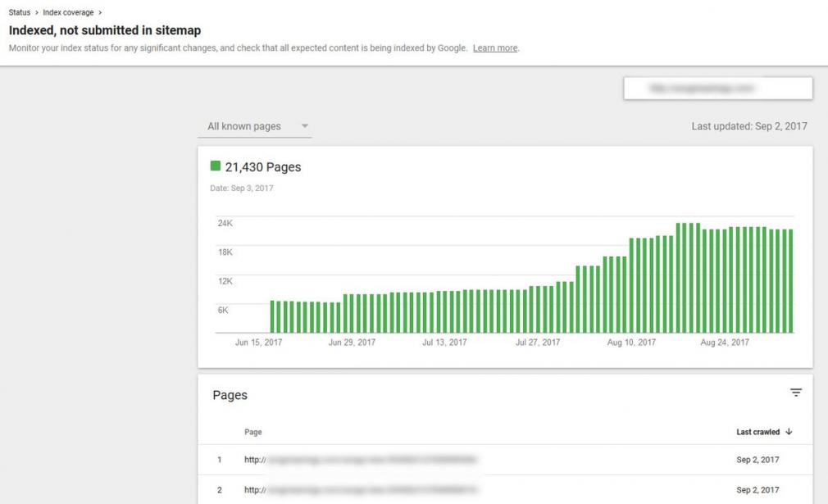Click the Jul 27, 2017 axis label
The image size is (828, 504).
tap(538, 343)
